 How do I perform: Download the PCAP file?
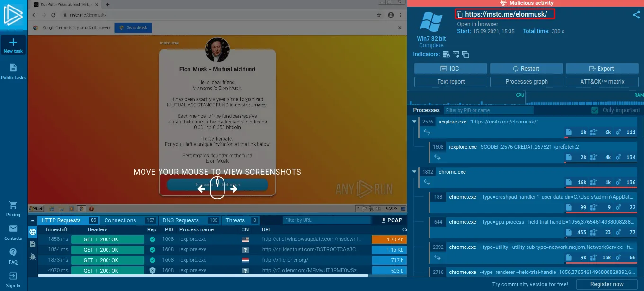point(391,220)
